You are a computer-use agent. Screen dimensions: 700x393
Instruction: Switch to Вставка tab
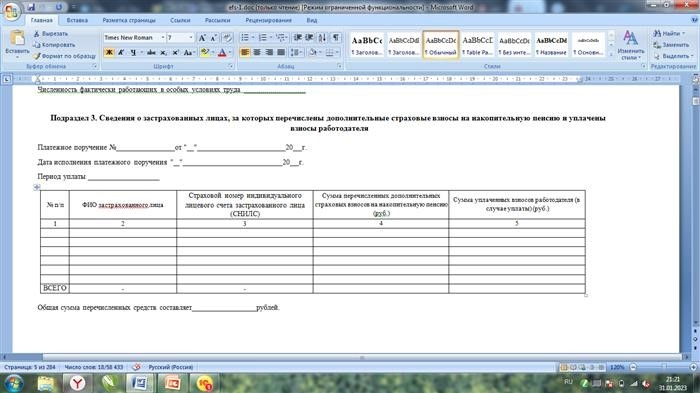click(x=77, y=20)
